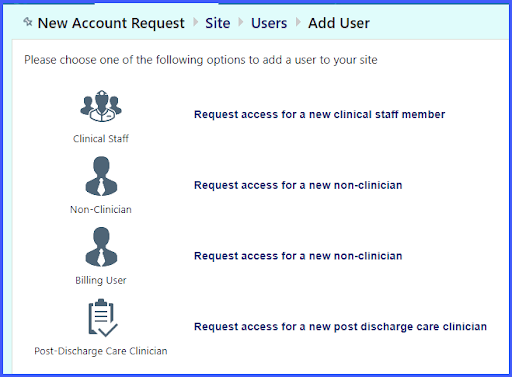This screenshot has height=377, width=512.
Task: Navigate to Users breadcrumb
Action: pos(269,23)
